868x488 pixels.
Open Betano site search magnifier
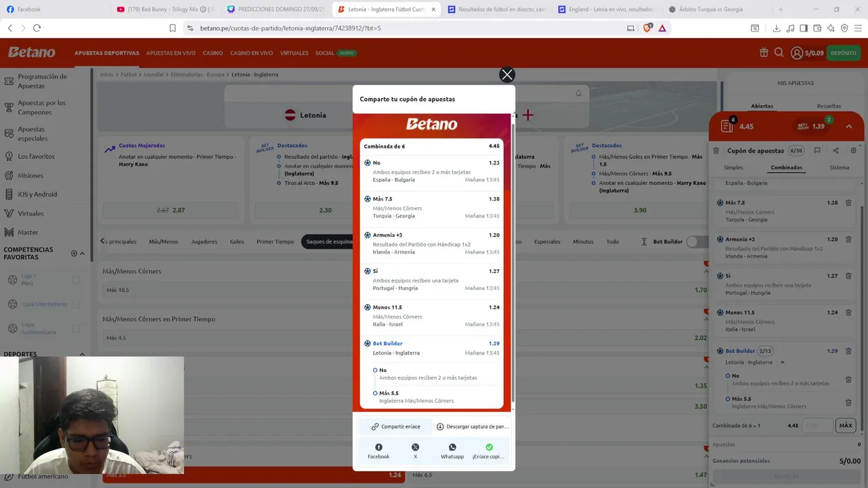[779, 53]
